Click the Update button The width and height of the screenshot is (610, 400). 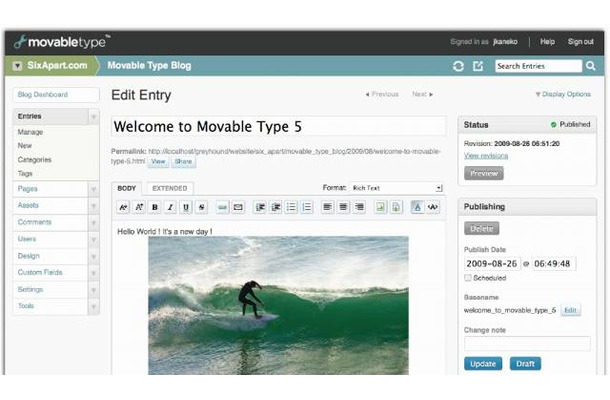pyautogui.click(x=483, y=364)
